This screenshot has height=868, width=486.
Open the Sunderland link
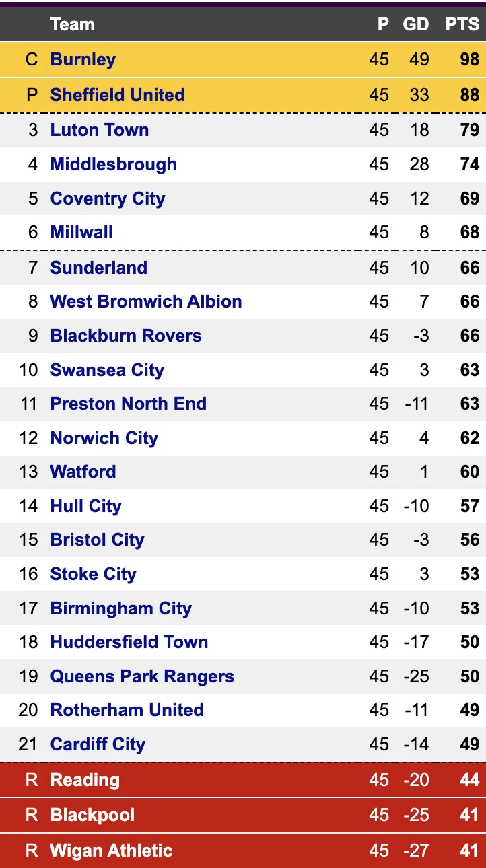coord(98,268)
